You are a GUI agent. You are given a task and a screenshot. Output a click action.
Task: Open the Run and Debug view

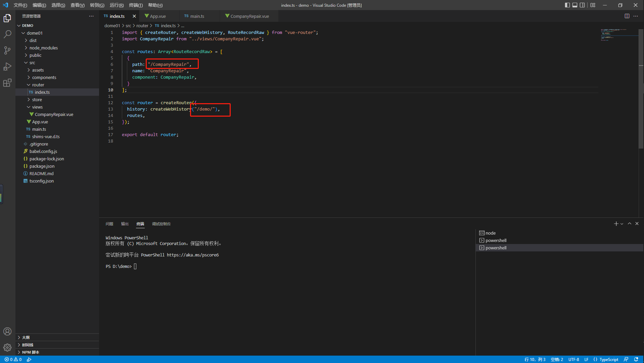(7, 67)
